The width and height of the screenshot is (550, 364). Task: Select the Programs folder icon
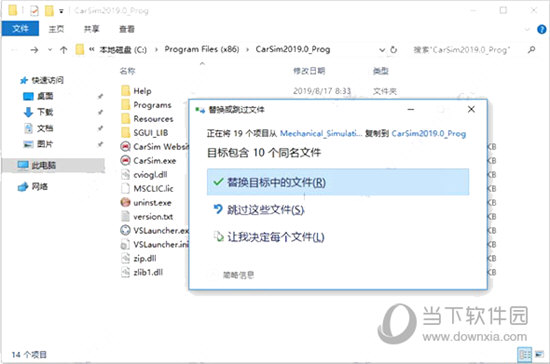click(x=126, y=105)
